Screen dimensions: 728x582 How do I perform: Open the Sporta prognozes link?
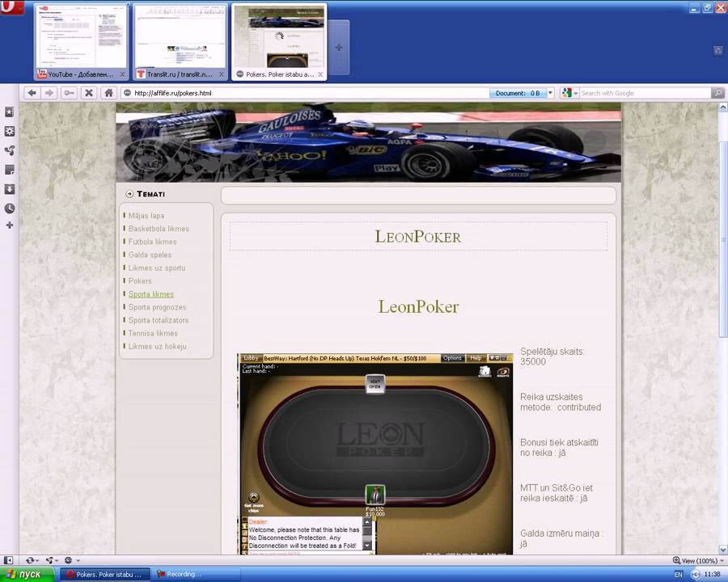(158, 307)
